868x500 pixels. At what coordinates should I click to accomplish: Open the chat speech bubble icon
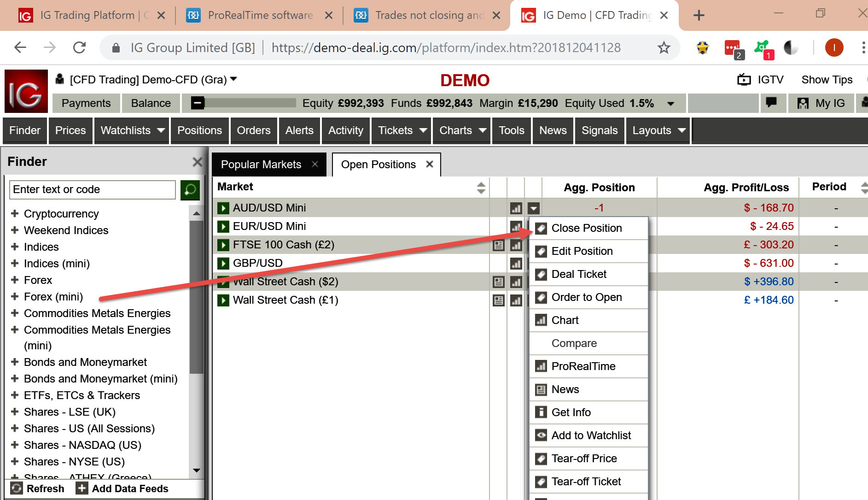coord(771,103)
